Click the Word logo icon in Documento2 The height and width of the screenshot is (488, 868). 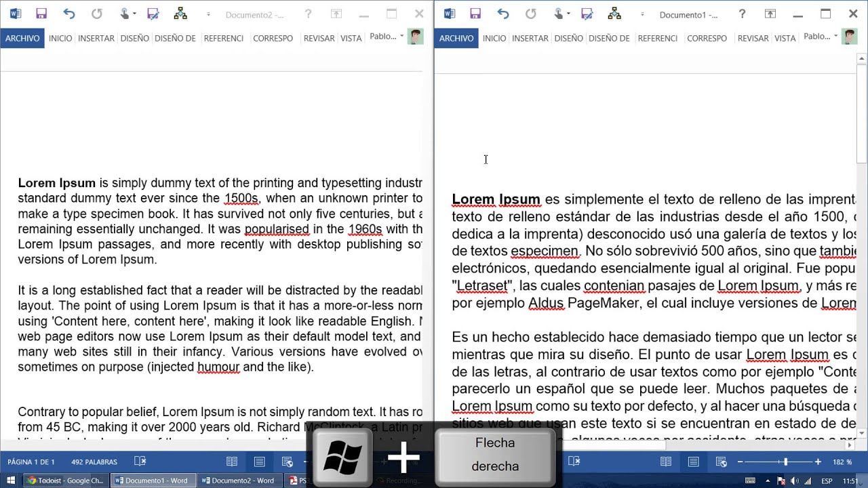15,14
